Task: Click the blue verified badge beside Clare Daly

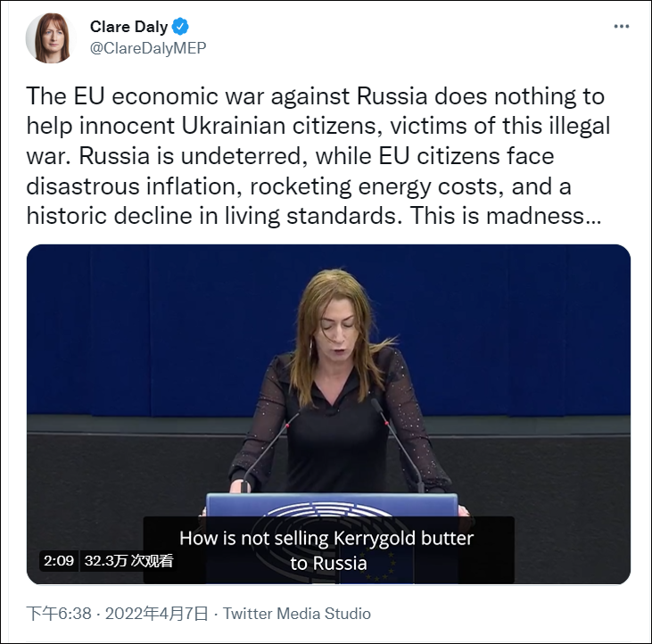Action: pyautogui.click(x=181, y=27)
